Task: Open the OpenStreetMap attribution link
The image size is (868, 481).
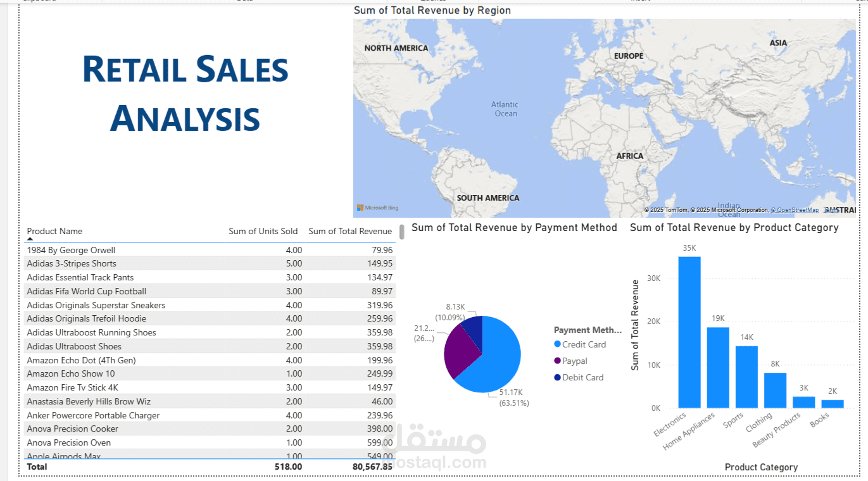Action: tap(795, 210)
